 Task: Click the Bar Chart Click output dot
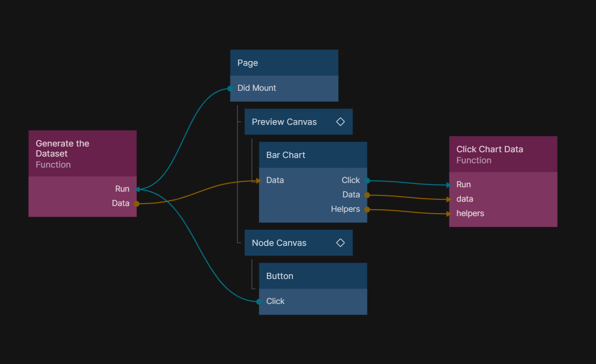367,181
